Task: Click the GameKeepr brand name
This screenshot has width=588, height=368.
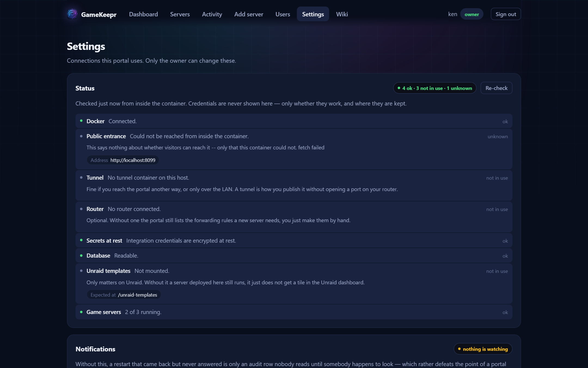Action: click(99, 14)
